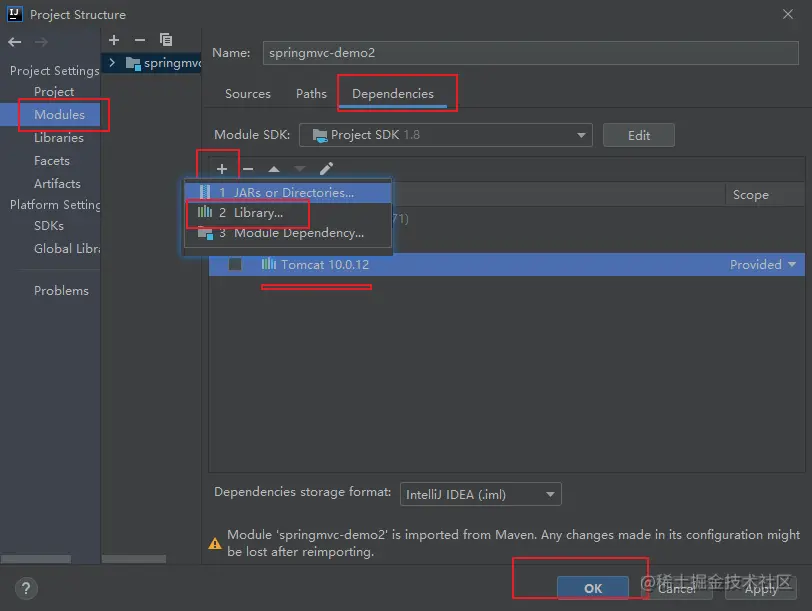Copy the module with duplicate icon
The height and width of the screenshot is (611, 812).
[x=166, y=40]
